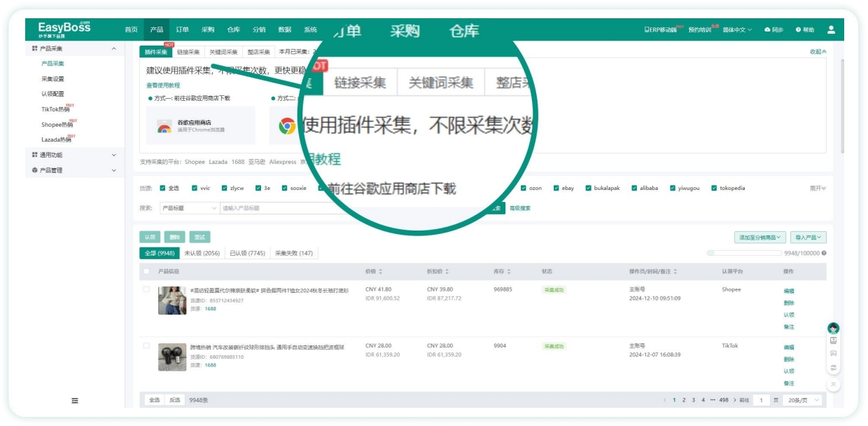Uncheck the 3e source checkbox

coord(258,188)
